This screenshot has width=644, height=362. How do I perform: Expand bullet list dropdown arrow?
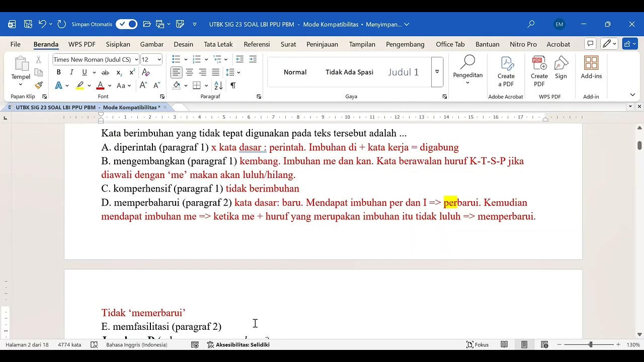coord(186,59)
